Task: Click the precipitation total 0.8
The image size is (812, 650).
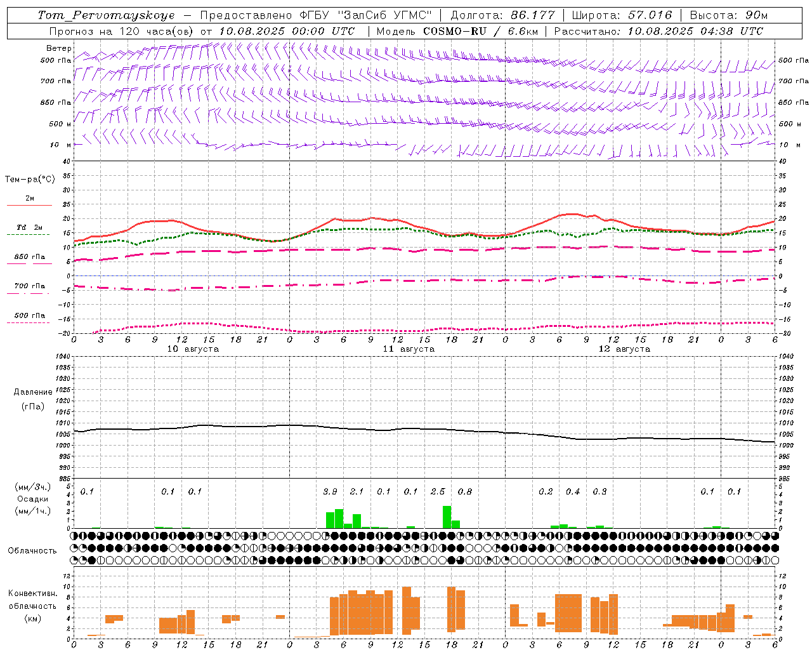Action: [464, 492]
